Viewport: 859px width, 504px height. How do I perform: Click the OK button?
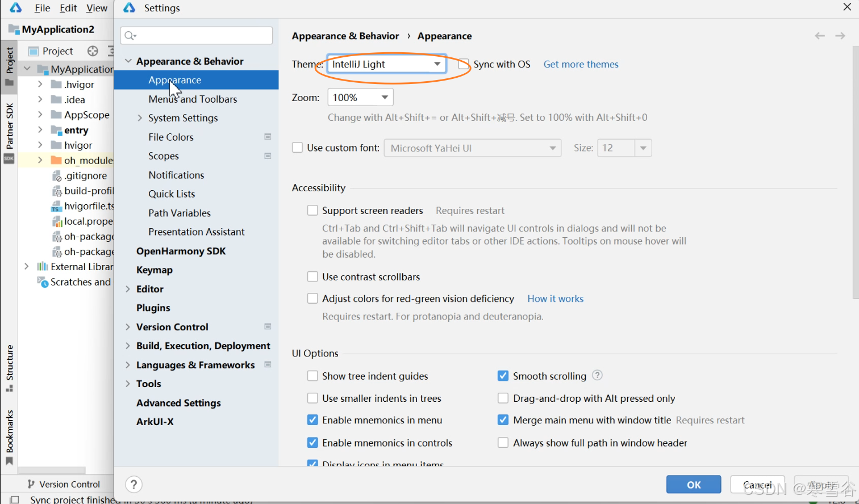(694, 485)
